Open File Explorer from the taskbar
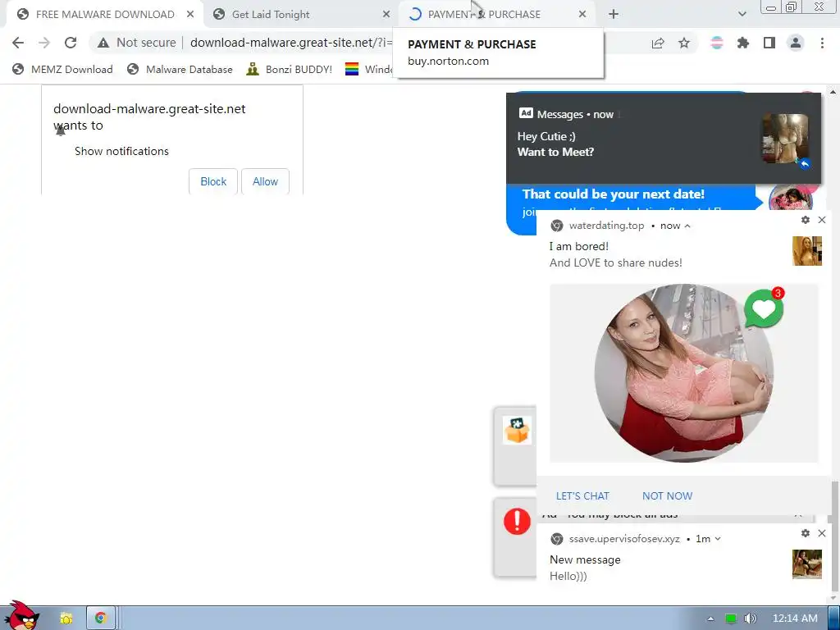 pyautogui.click(x=66, y=619)
